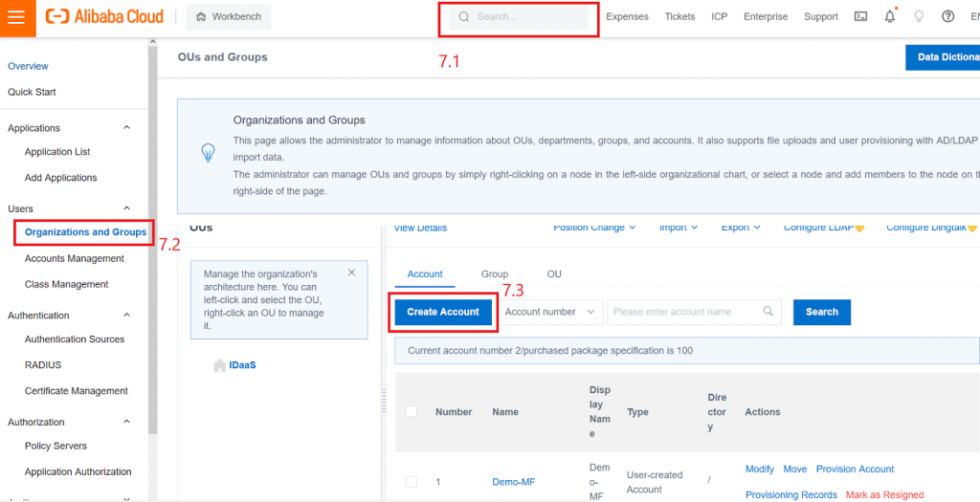Open the help question mark icon
980x502 pixels.
coord(948,17)
